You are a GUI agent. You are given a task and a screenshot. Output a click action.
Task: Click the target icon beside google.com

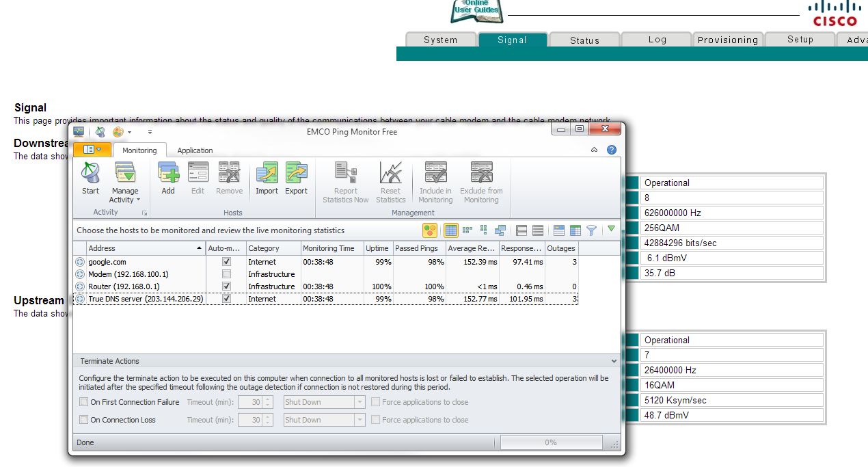click(x=79, y=262)
